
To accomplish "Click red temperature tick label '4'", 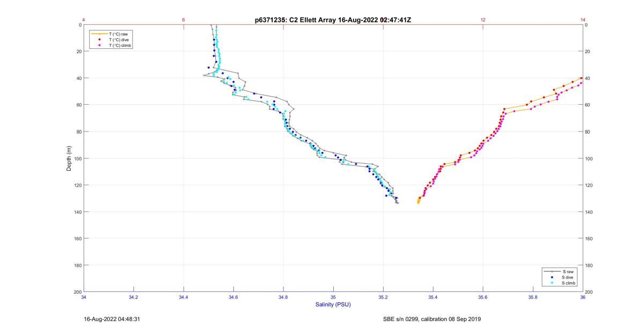I will (x=84, y=20).
